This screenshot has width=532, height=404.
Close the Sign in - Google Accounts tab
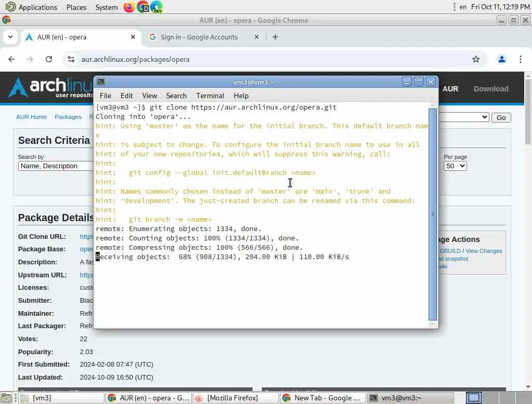257,37
